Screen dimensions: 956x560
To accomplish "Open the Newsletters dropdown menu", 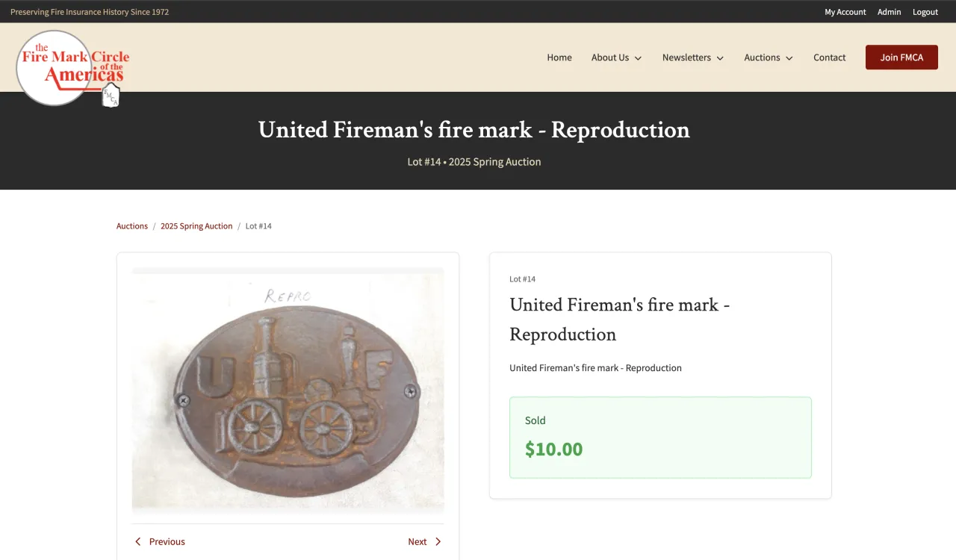I will click(692, 57).
